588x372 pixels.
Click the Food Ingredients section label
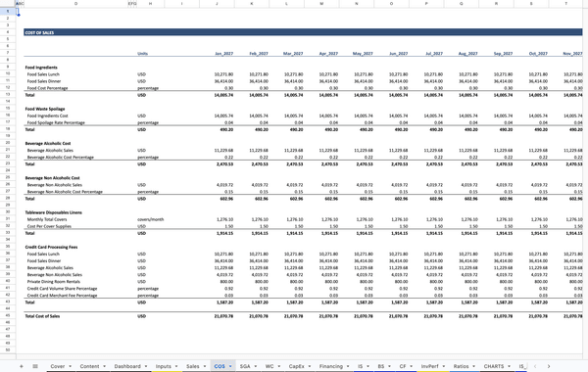(x=41, y=68)
